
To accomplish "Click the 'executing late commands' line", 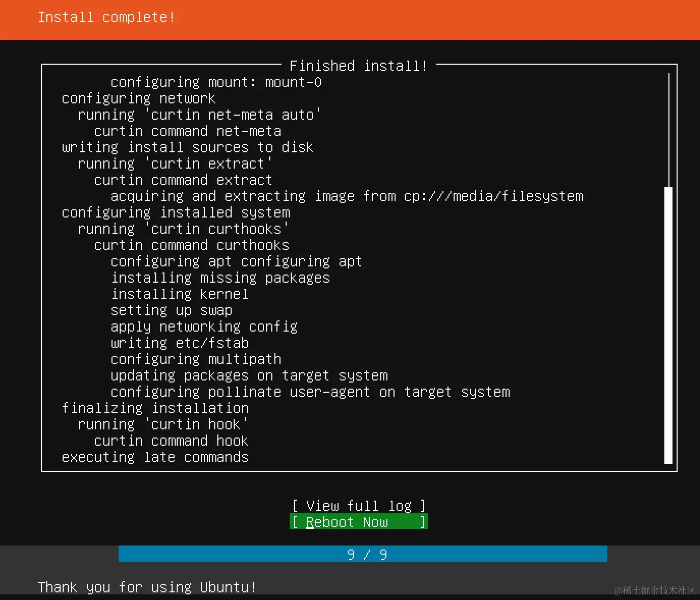I will click(x=155, y=457).
